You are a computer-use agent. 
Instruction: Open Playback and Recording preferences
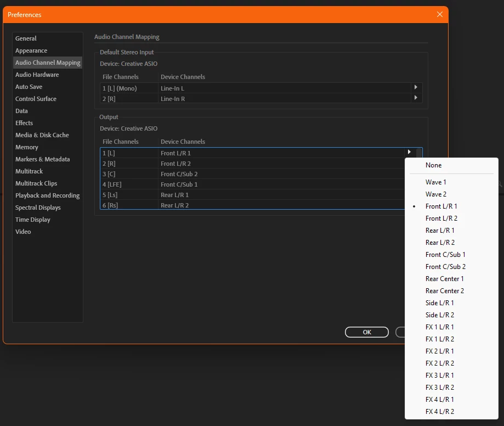click(47, 195)
